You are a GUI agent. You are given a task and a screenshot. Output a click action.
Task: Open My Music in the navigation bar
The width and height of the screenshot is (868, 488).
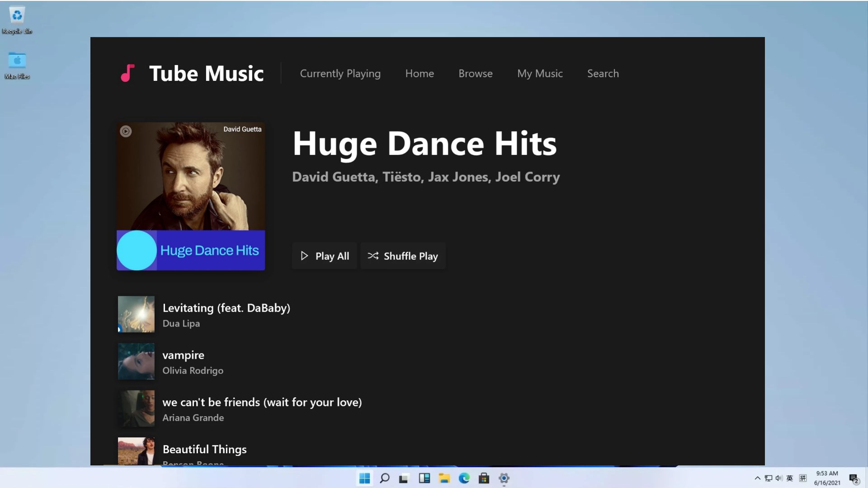pos(540,73)
